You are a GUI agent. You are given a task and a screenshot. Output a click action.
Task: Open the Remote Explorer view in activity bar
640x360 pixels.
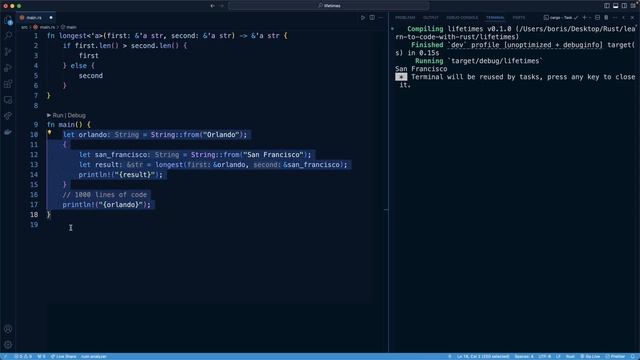coord(8,100)
